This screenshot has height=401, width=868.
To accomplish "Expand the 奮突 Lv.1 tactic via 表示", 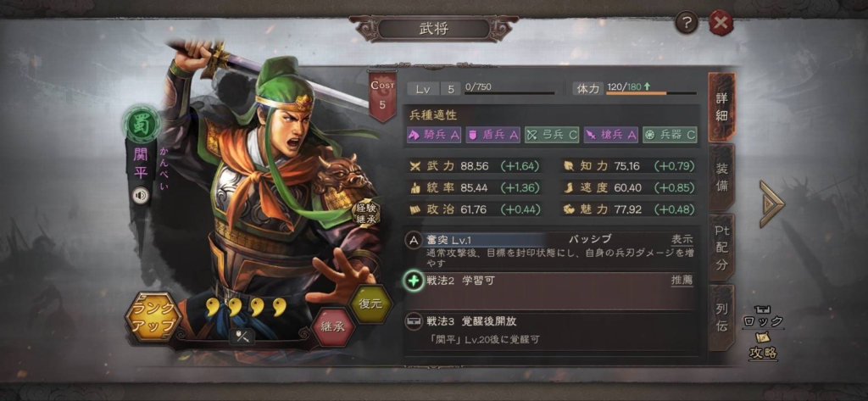I will tap(682, 240).
